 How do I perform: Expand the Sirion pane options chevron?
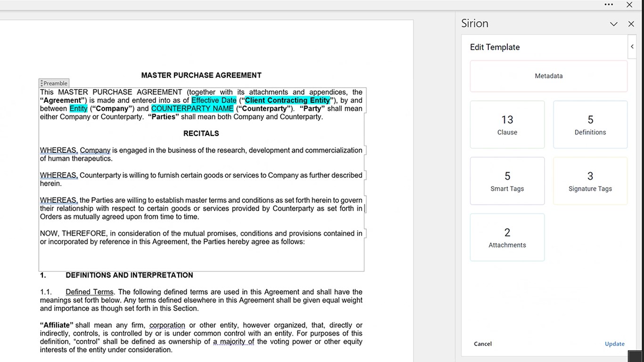613,24
